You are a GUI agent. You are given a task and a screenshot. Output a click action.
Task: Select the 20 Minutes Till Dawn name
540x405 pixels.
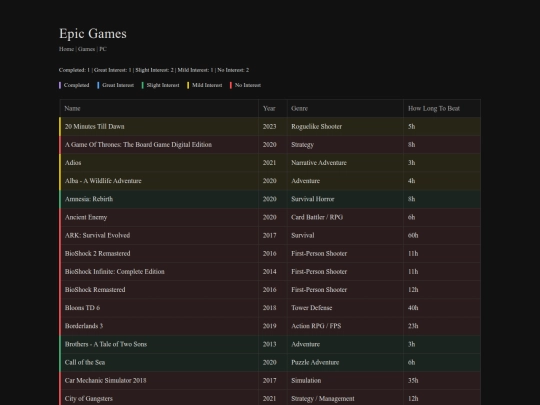tap(95, 126)
